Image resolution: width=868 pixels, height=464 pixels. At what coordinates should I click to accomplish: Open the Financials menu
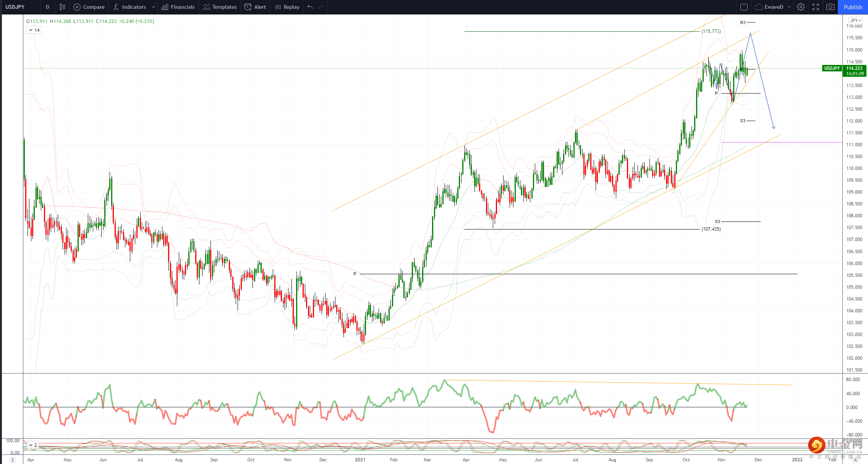pos(178,7)
